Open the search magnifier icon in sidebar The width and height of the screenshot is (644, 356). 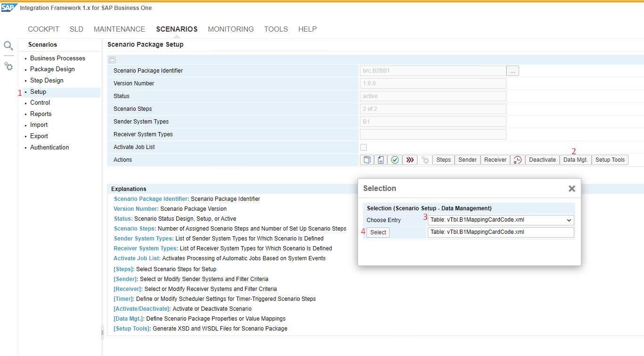pyautogui.click(x=8, y=46)
